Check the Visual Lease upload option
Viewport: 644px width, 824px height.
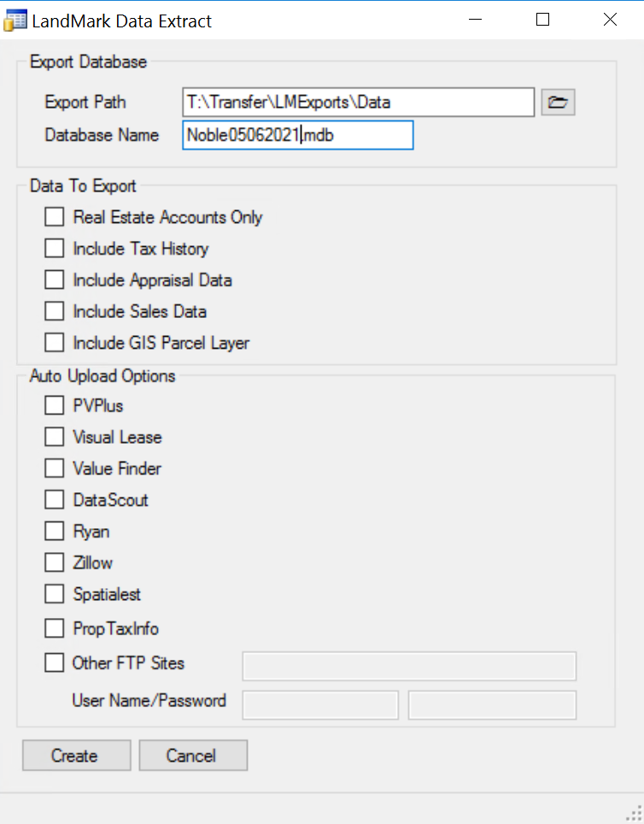click(55, 437)
